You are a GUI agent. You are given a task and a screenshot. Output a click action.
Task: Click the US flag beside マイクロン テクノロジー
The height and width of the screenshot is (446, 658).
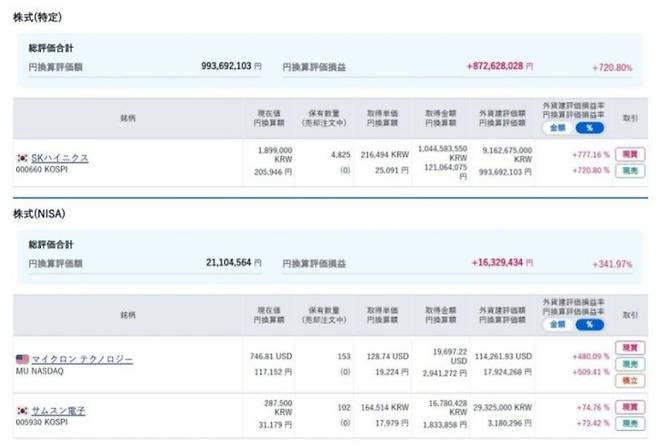[22, 359]
